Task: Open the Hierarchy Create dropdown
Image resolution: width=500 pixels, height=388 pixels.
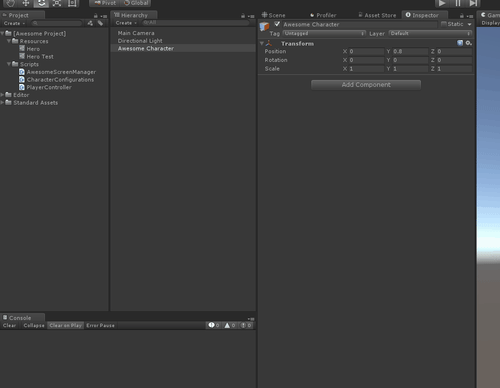Action: (126, 23)
